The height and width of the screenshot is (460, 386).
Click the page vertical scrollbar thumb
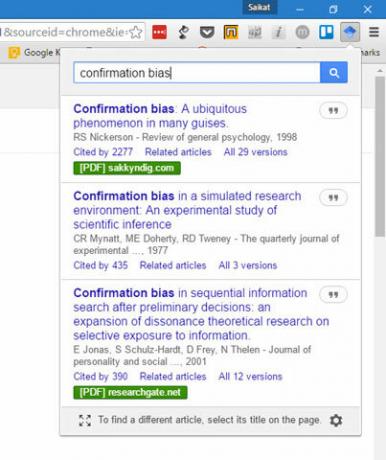pos(380,157)
